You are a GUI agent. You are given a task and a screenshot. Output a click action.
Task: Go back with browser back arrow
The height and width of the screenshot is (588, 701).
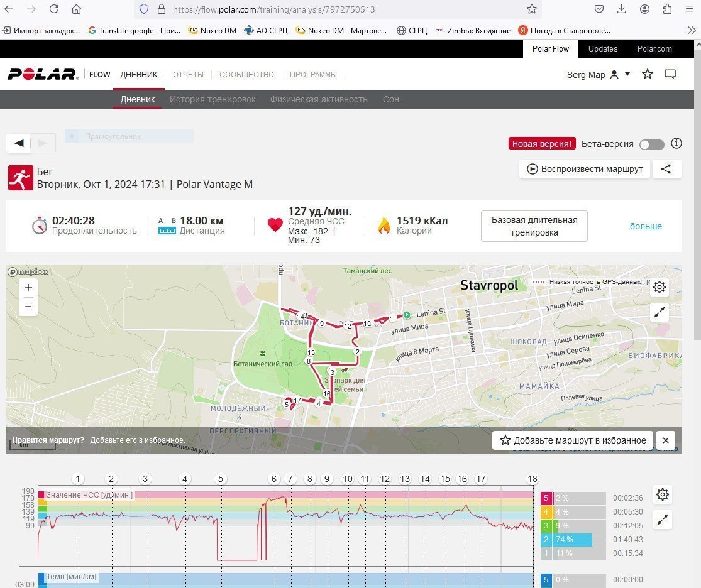(x=9, y=9)
